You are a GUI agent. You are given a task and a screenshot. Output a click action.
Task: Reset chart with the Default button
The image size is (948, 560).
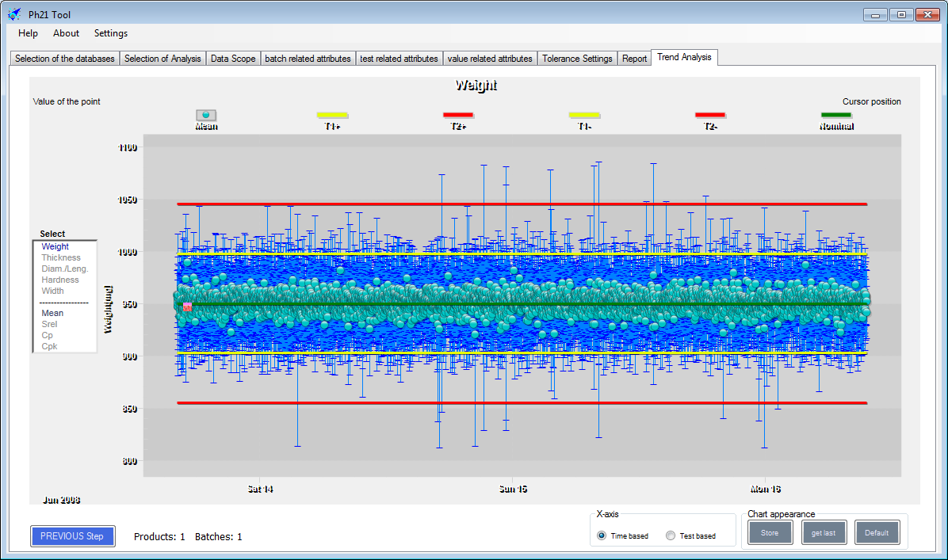pos(877,533)
